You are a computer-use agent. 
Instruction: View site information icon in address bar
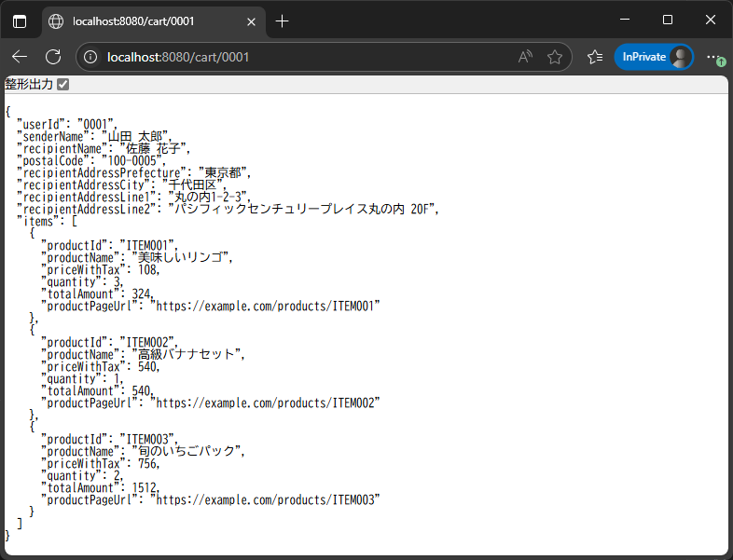click(90, 57)
